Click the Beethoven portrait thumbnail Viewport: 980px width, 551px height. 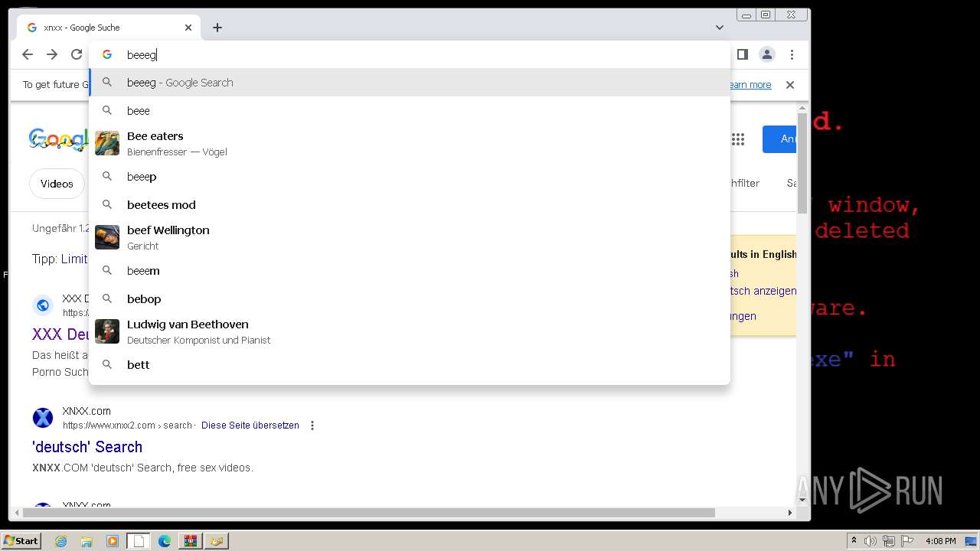point(107,331)
